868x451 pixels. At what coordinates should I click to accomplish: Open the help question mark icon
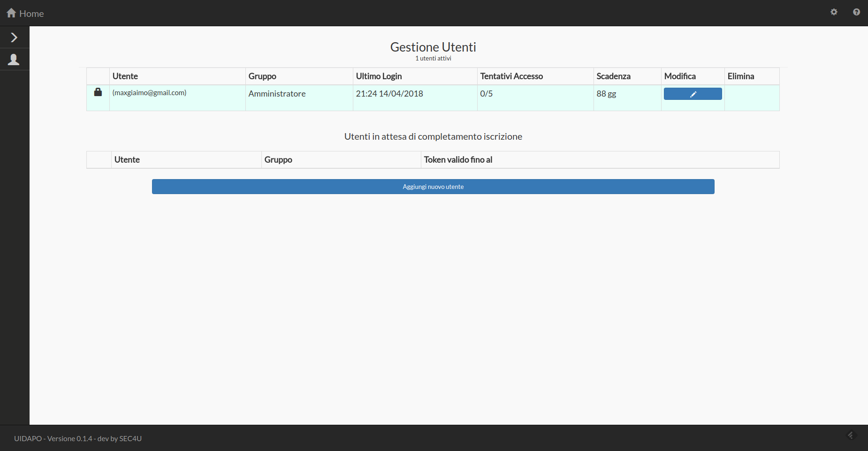coord(856,12)
